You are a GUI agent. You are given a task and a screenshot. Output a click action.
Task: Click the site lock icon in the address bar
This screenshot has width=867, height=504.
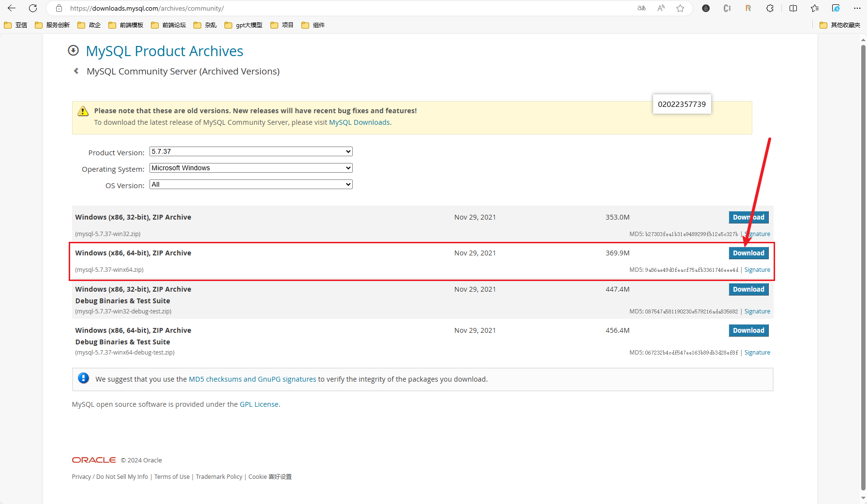tap(59, 8)
